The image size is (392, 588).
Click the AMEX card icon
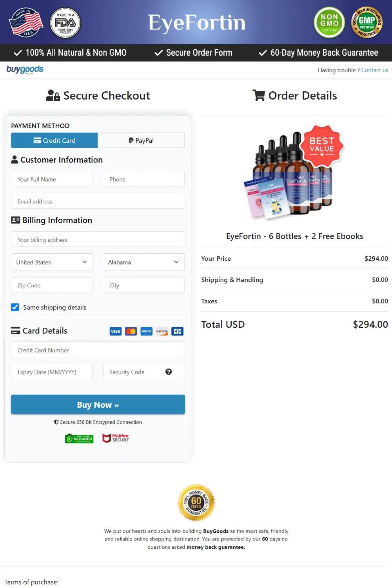click(146, 331)
